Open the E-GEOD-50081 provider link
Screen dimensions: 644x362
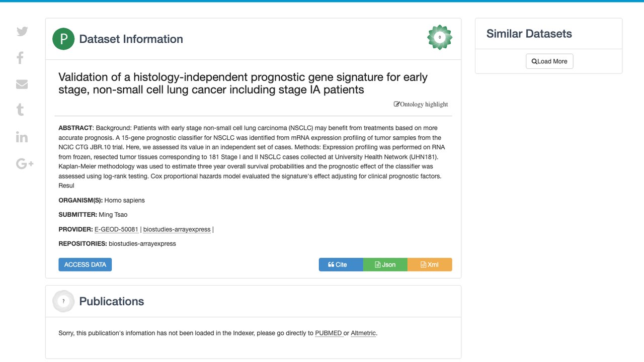click(x=116, y=229)
